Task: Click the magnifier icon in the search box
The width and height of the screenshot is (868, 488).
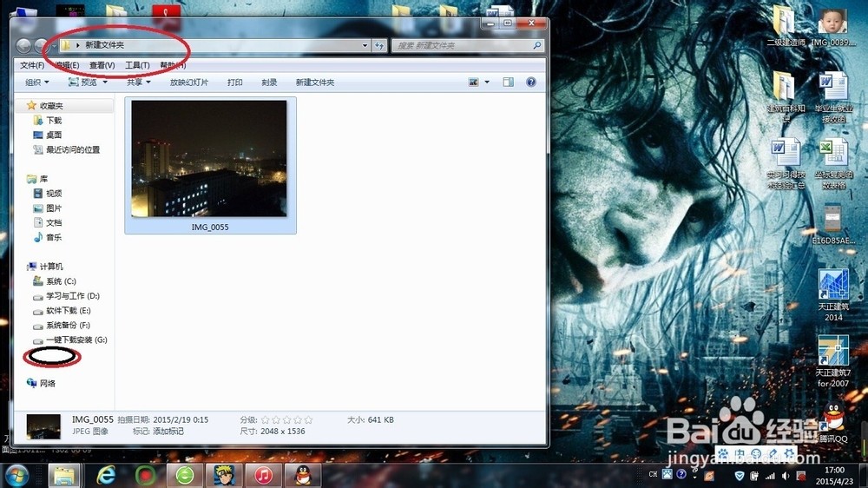Action: (536, 45)
